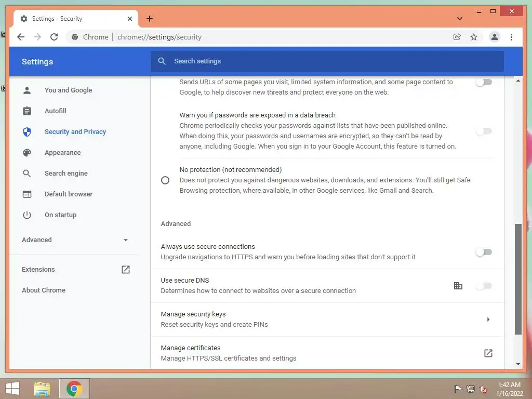Toggle the Use secure DNS switch
The image size is (532, 399).
(484, 286)
